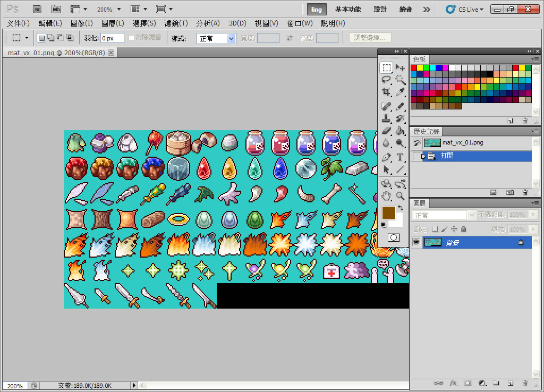Toggle Quick Mask mode

click(x=394, y=237)
